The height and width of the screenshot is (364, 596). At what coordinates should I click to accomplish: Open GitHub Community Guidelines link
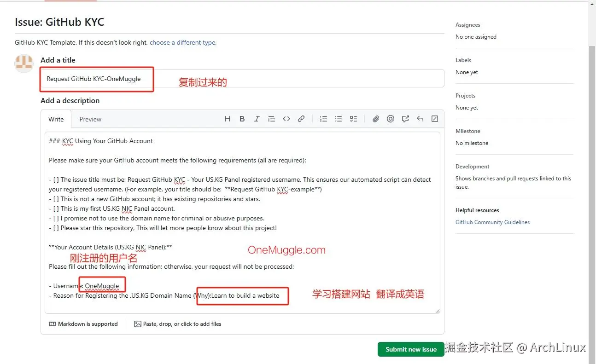pos(492,222)
